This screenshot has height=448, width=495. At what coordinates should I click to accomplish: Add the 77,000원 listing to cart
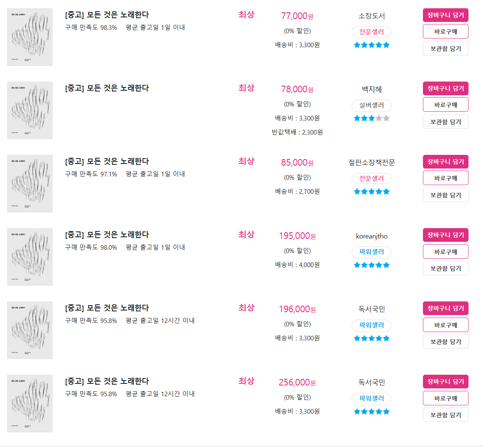(445, 15)
